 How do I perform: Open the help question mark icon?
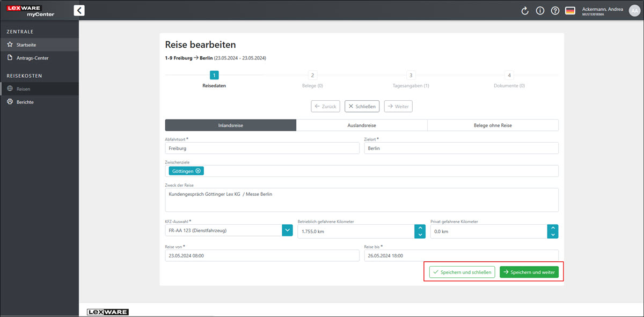click(x=555, y=11)
